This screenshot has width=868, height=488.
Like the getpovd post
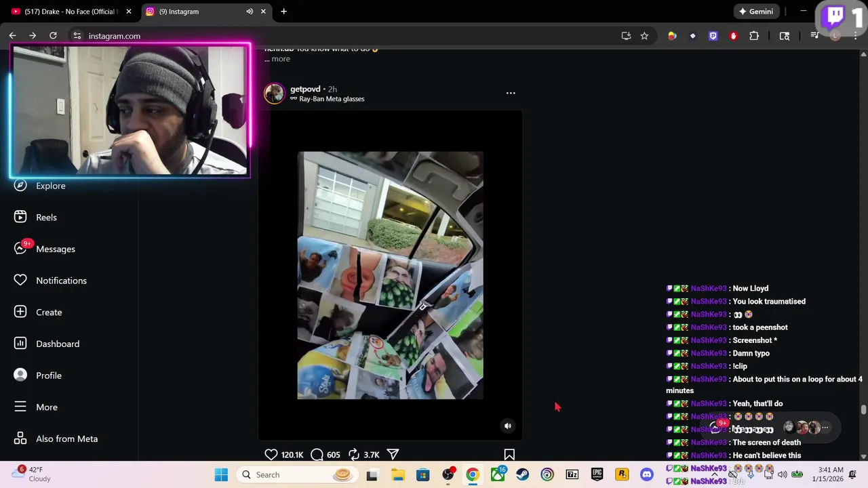click(271, 455)
